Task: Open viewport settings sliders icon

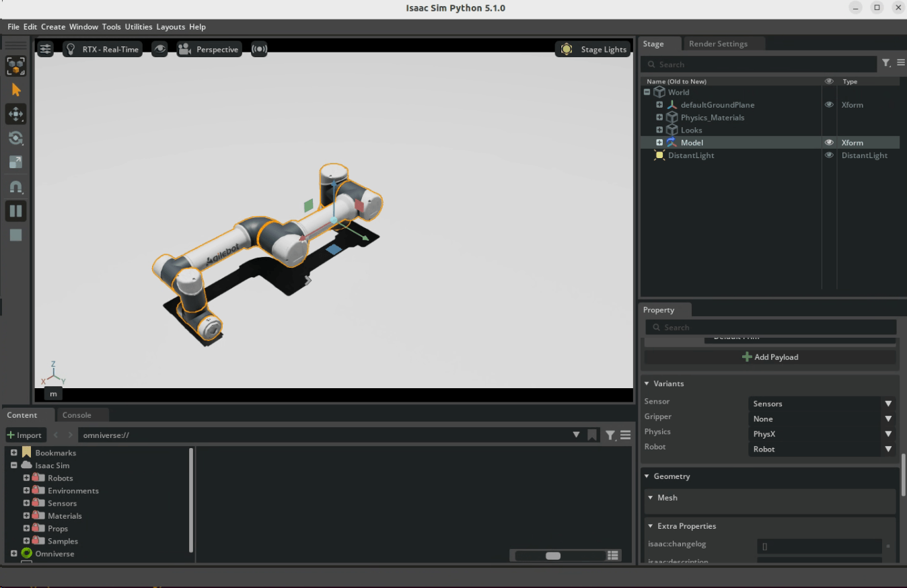Action: click(45, 49)
